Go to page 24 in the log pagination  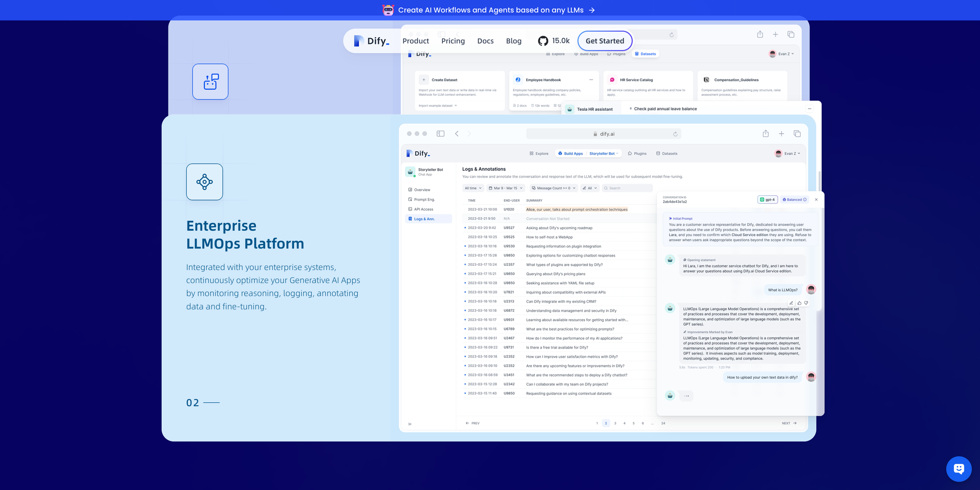[x=663, y=423]
